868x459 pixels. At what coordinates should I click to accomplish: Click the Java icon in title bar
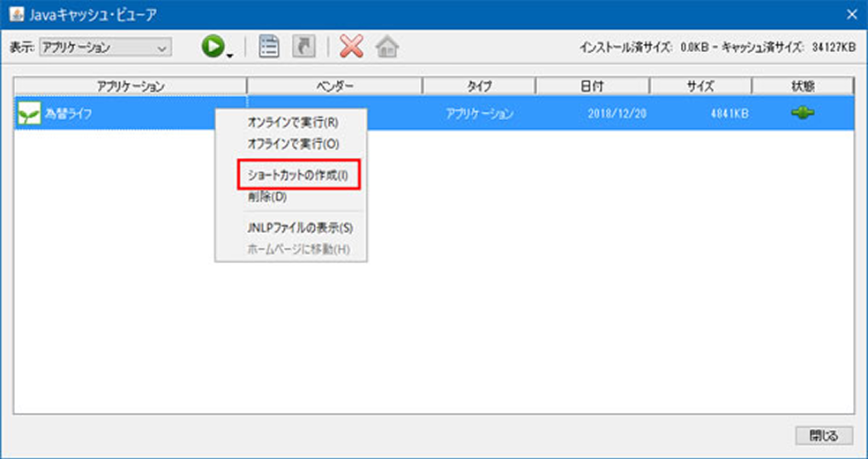[x=16, y=14]
